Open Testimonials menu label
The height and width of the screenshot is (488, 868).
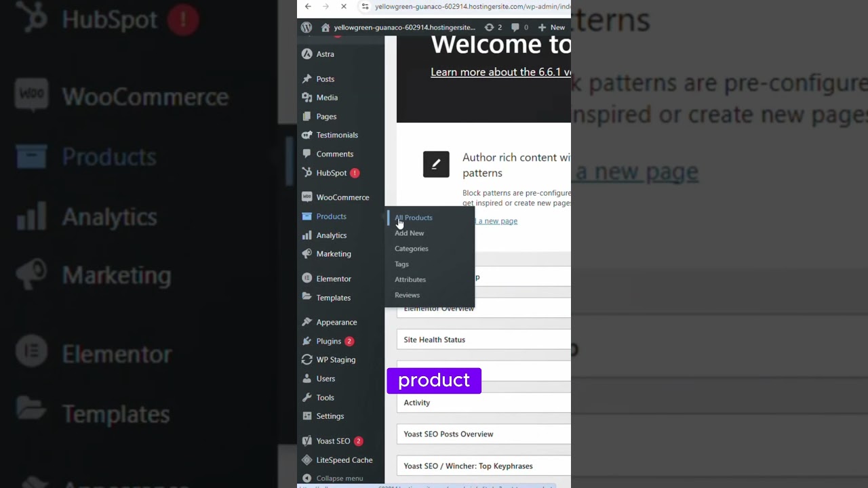[x=337, y=135]
